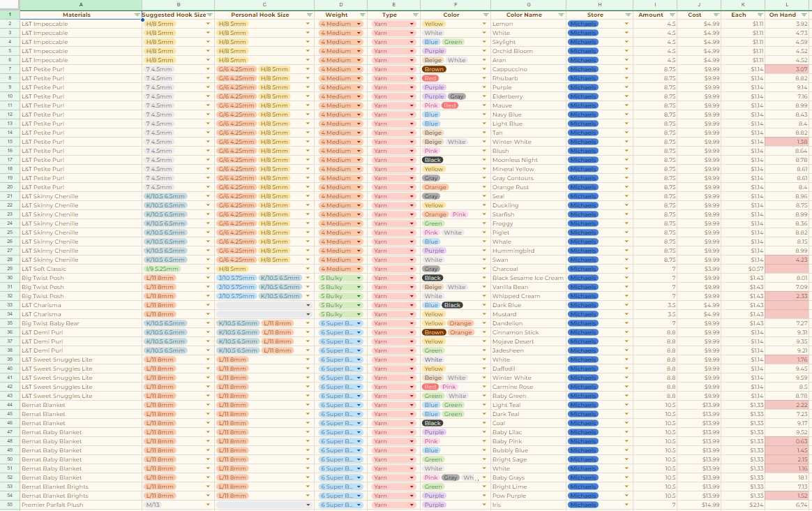Click the filter icon on Suggested Hook Size

click(210, 15)
